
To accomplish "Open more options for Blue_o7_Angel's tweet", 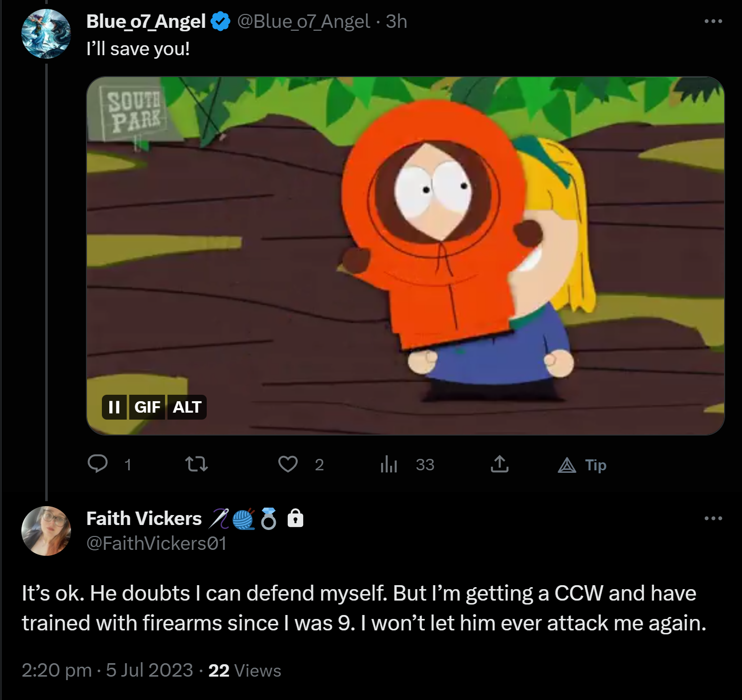I will click(713, 21).
